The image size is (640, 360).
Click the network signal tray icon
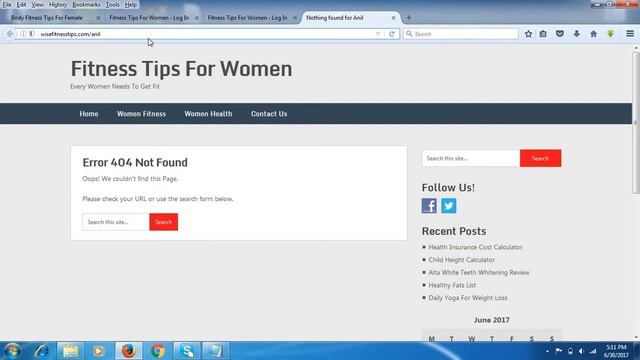tap(593, 351)
